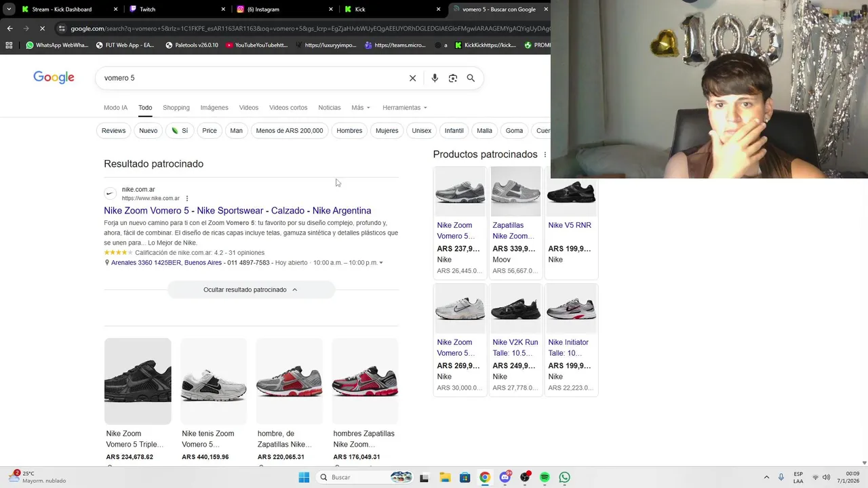Open Nike Zoom Vomero 5 ARS 237,9 product
The width and height of the screenshot is (868, 488).
click(x=460, y=222)
